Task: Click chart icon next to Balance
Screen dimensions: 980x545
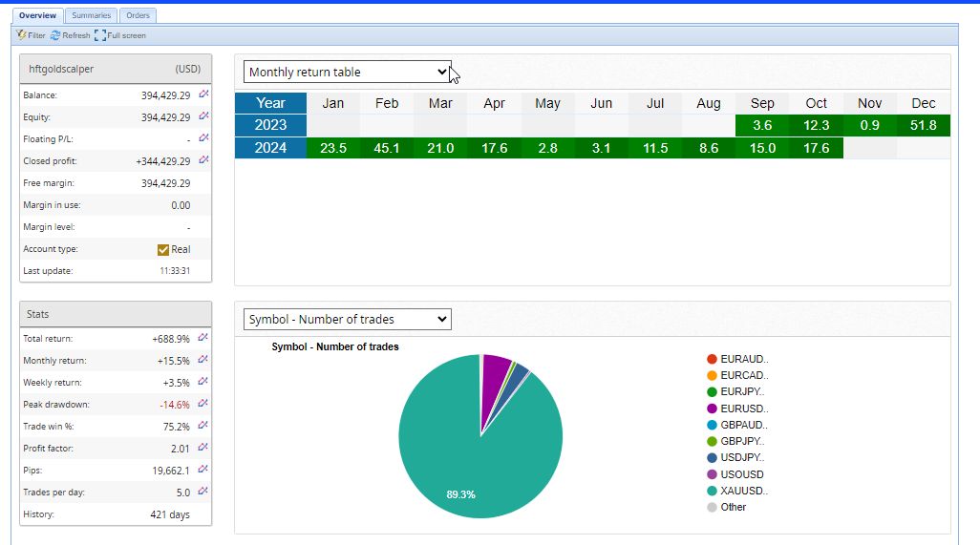Action: coord(203,95)
